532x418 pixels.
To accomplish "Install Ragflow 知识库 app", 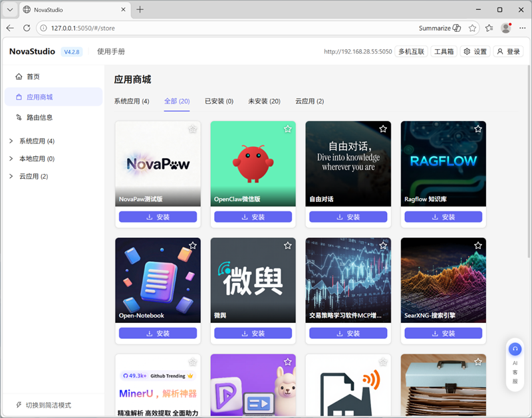I will click(444, 217).
